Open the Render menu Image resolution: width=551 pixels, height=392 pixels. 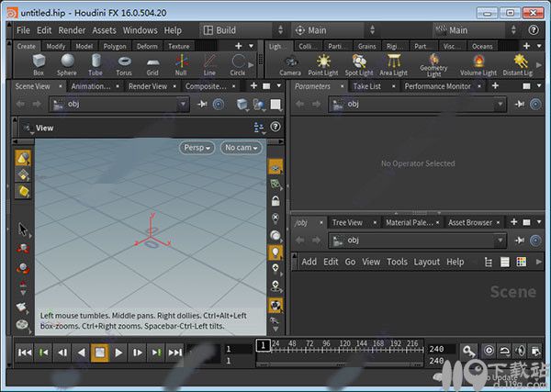[72, 30]
